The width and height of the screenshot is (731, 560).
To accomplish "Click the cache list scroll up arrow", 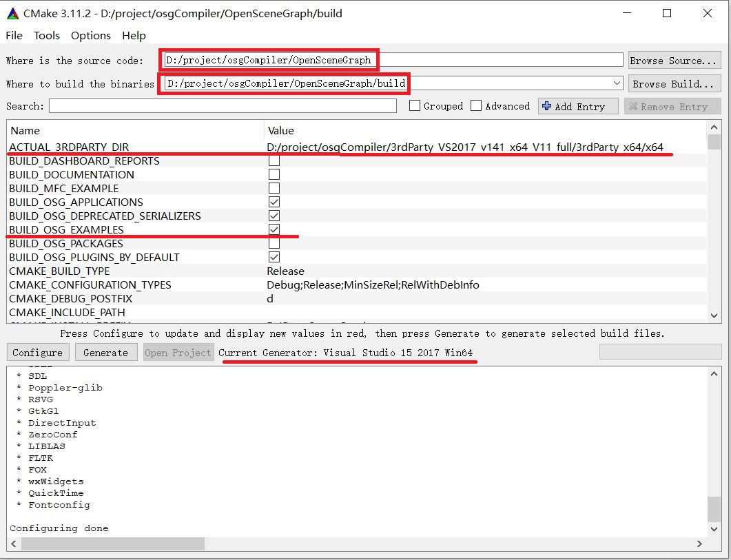I will coord(714,127).
